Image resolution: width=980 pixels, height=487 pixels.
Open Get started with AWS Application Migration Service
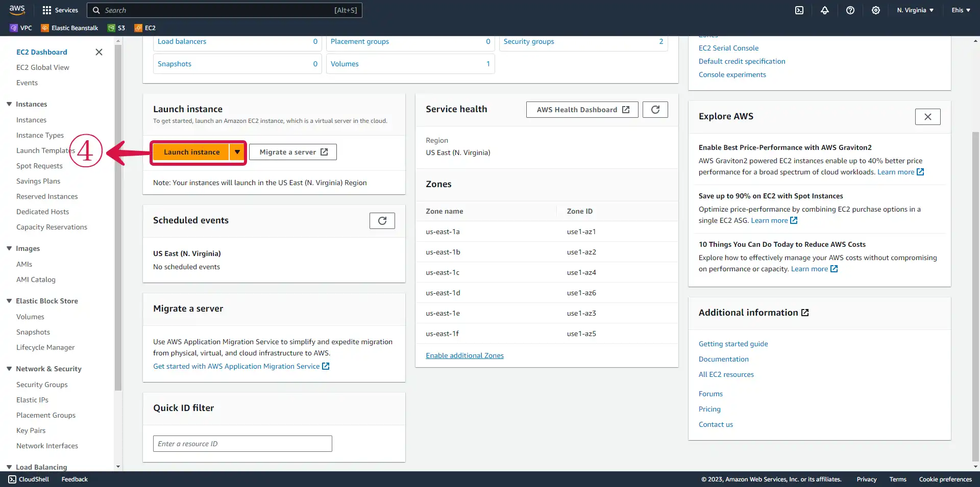tap(241, 366)
